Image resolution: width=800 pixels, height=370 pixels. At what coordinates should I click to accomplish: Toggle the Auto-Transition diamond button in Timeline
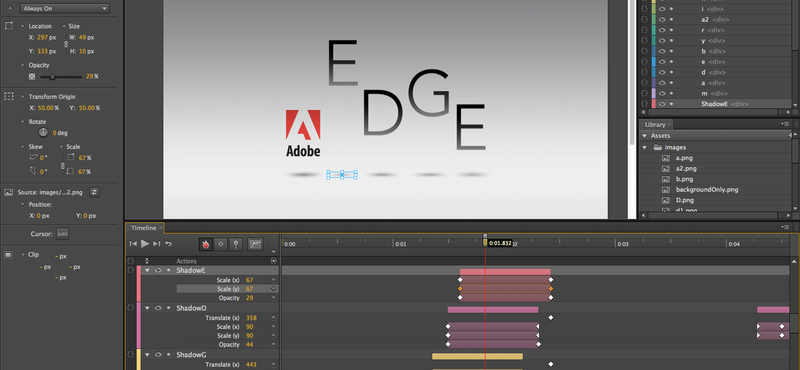coord(220,244)
